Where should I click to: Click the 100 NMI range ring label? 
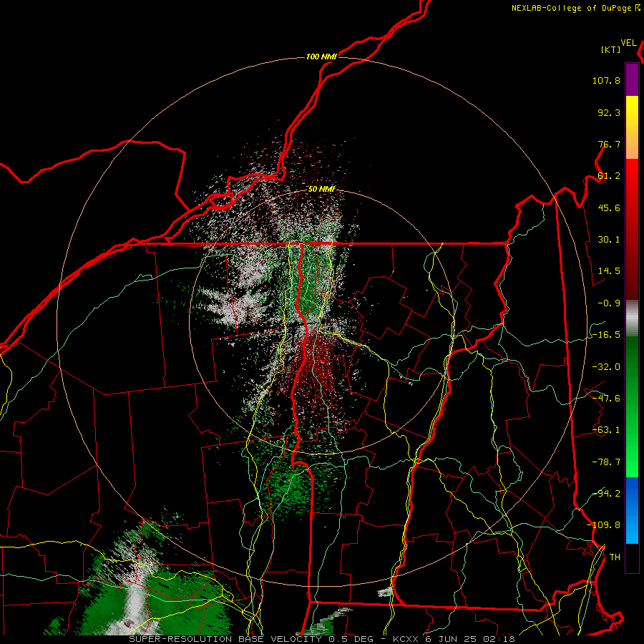[x=321, y=57]
